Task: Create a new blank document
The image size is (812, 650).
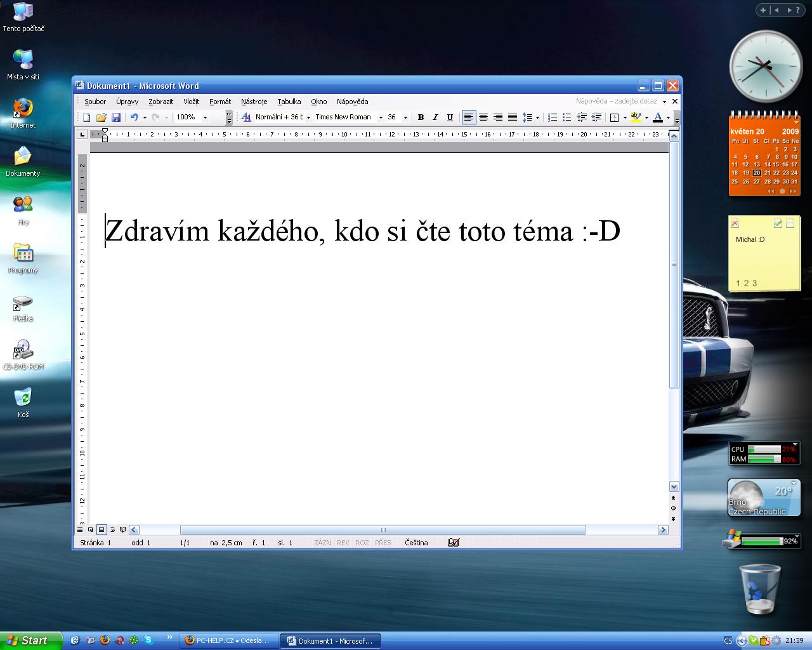Action: [x=87, y=117]
